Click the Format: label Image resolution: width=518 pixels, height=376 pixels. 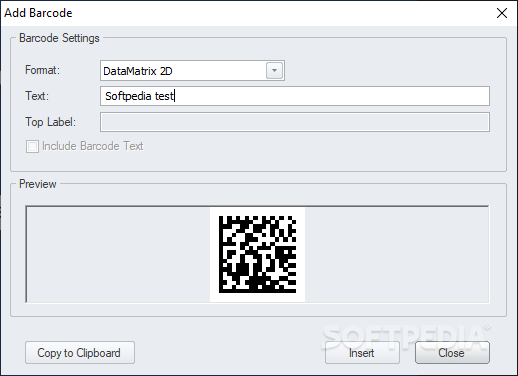point(42,70)
